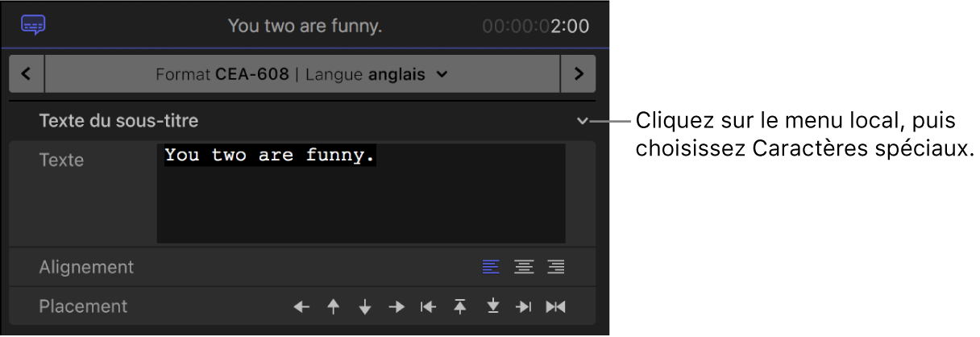The width and height of the screenshot is (980, 337).
Task: Go to the next caption
Action: (578, 74)
